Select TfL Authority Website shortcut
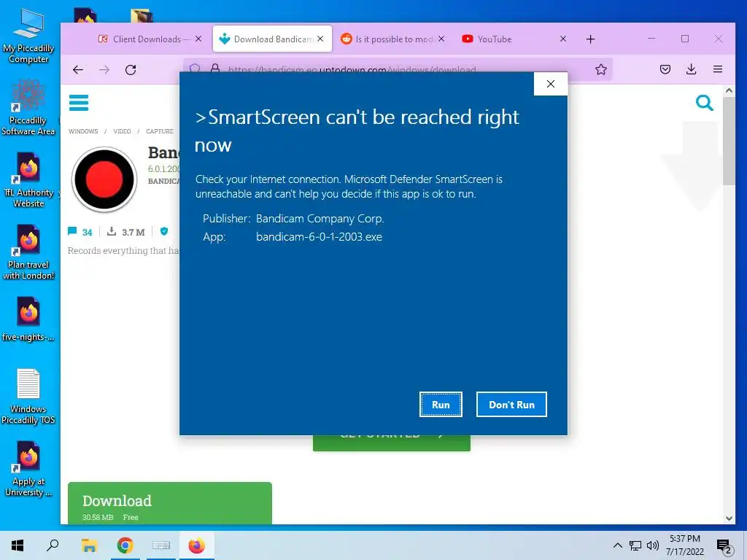The image size is (747, 560). [x=28, y=180]
